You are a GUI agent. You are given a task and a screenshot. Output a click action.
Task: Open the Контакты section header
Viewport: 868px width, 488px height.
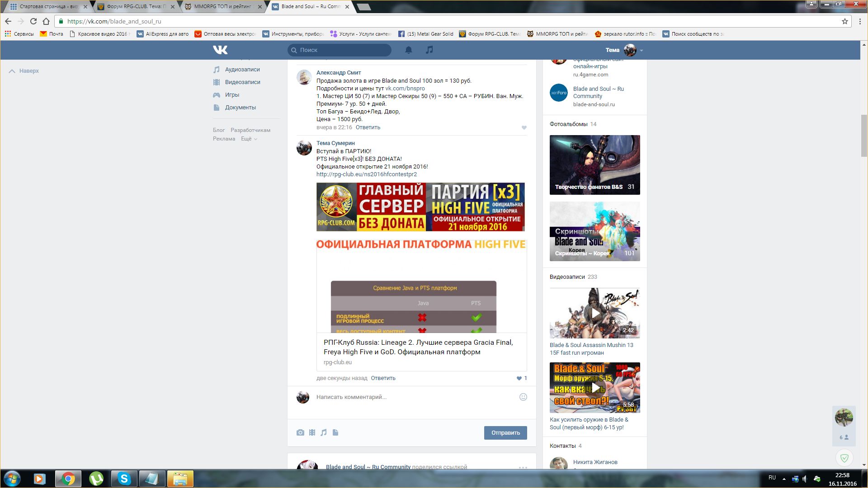563,446
